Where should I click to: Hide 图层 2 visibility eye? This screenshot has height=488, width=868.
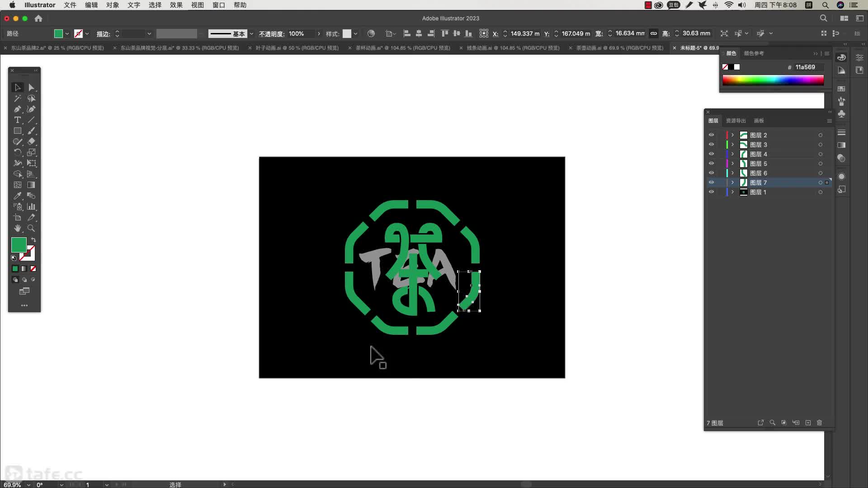click(711, 135)
